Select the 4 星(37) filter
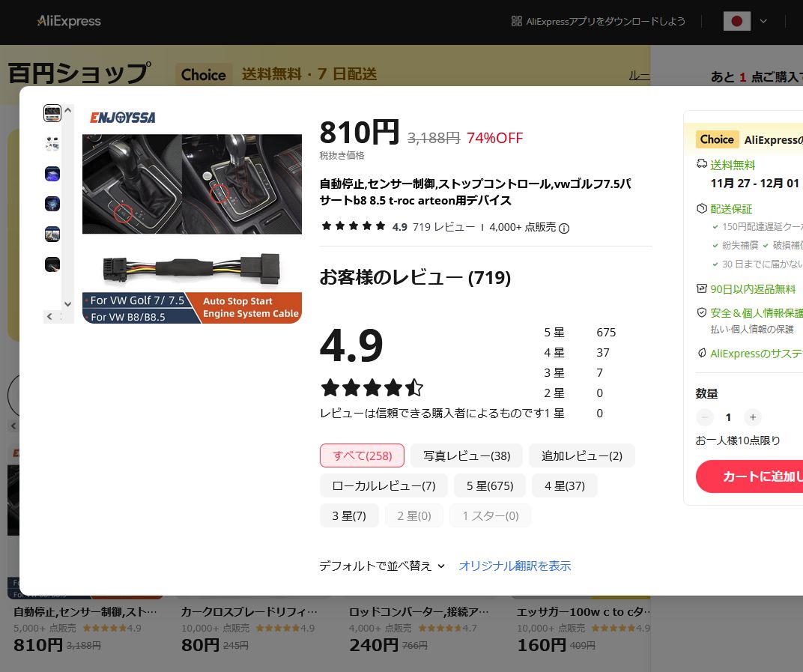This screenshot has height=672, width=803. coord(564,485)
